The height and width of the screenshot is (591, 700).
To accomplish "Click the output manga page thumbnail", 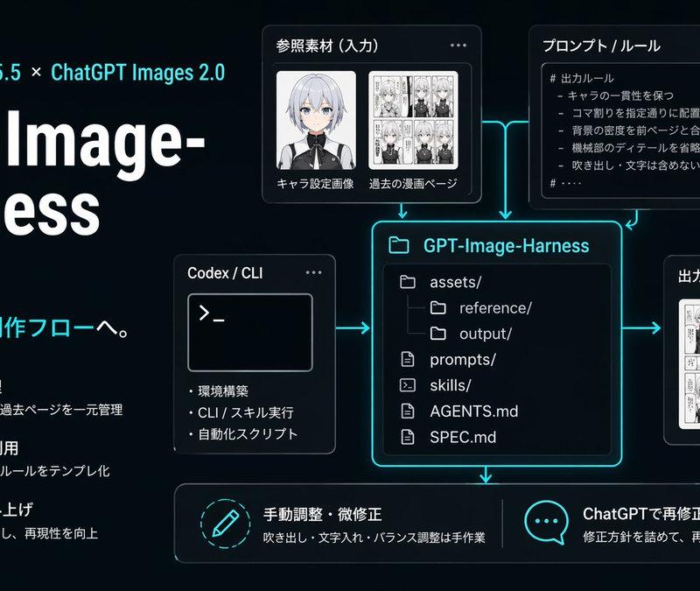I will click(689, 364).
